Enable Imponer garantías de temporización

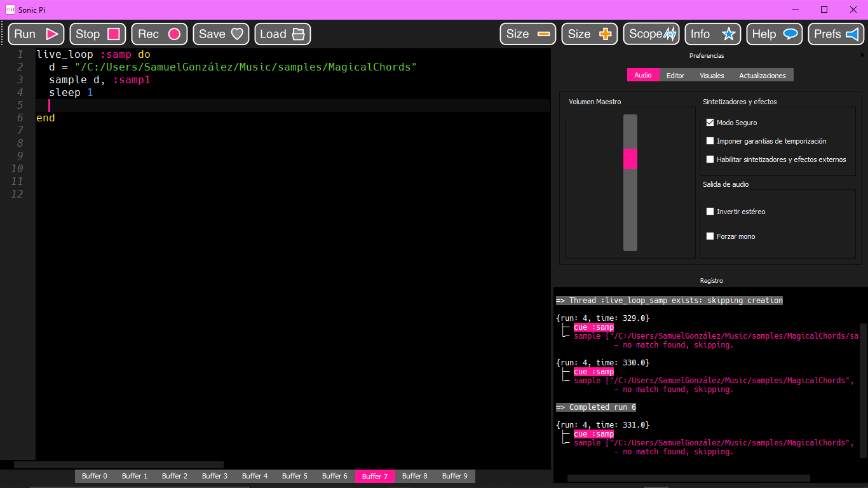click(x=710, y=141)
